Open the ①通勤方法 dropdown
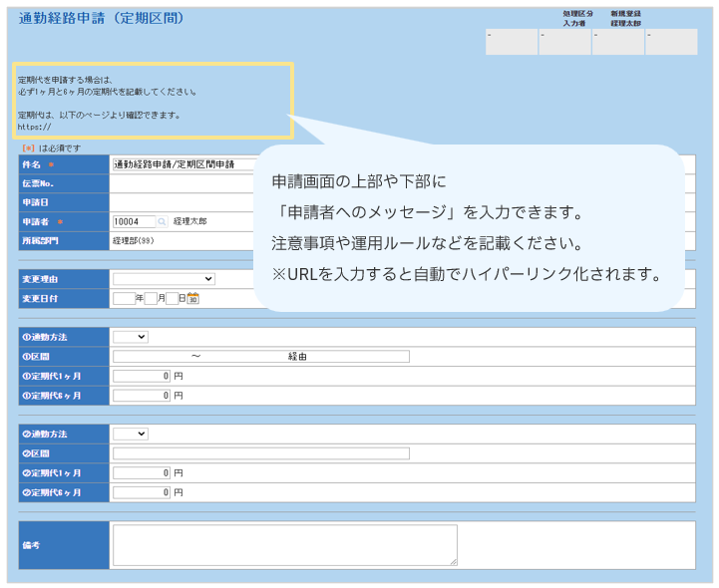This screenshot has height=588, width=719. 131,338
